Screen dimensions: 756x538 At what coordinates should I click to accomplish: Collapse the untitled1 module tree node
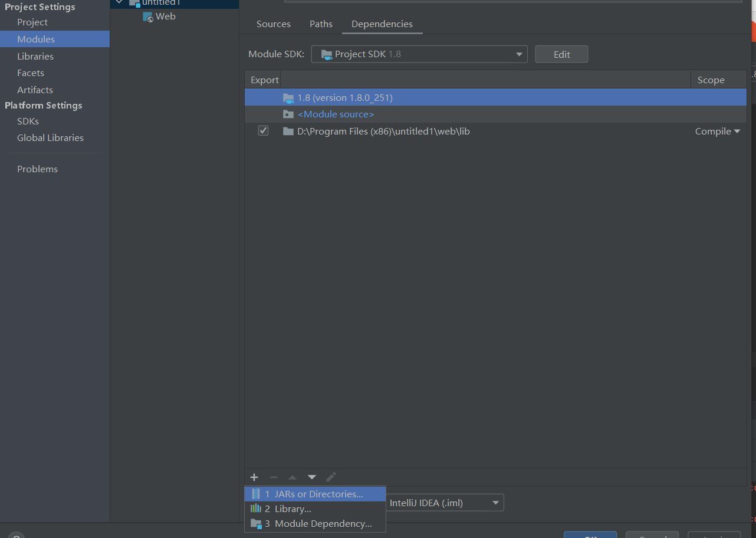[x=120, y=2]
